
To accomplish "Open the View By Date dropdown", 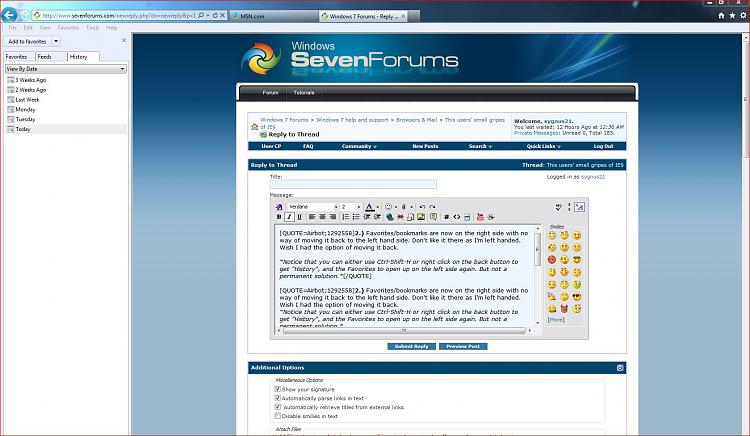I will 66,69.
